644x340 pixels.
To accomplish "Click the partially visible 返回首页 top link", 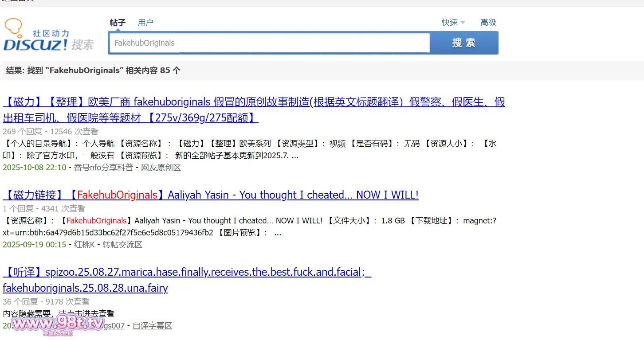I will click(x=18, y=1).
